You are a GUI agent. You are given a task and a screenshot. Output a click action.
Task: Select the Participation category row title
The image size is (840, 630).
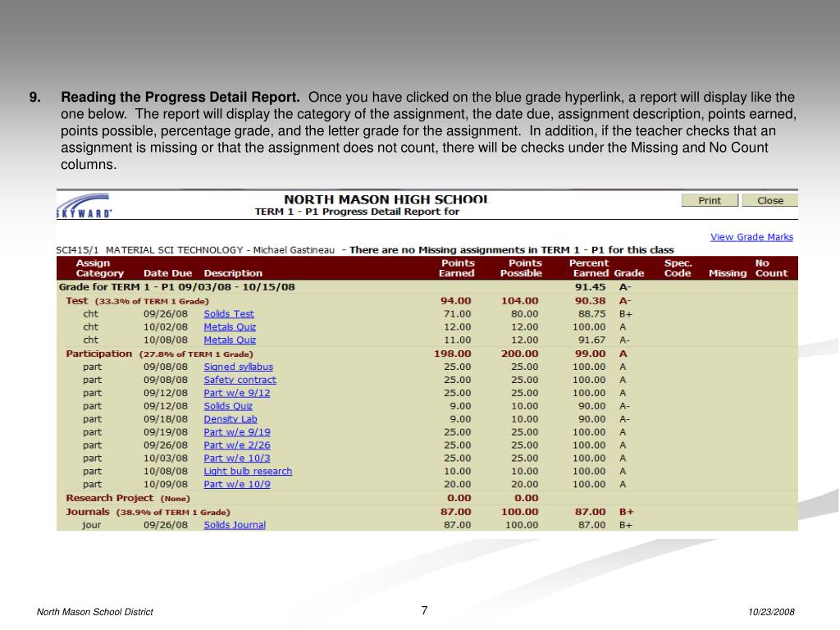click(98, 354)
